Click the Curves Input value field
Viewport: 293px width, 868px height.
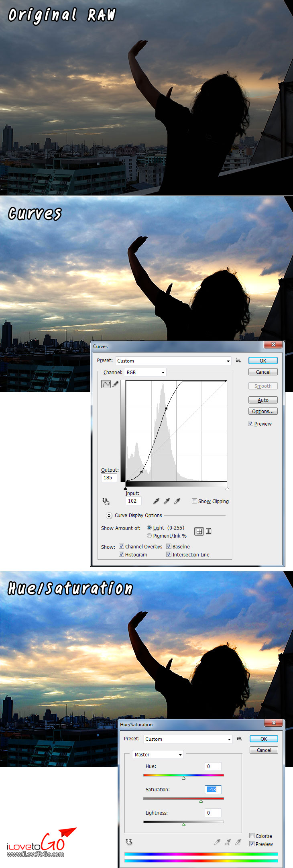point(133,501)
